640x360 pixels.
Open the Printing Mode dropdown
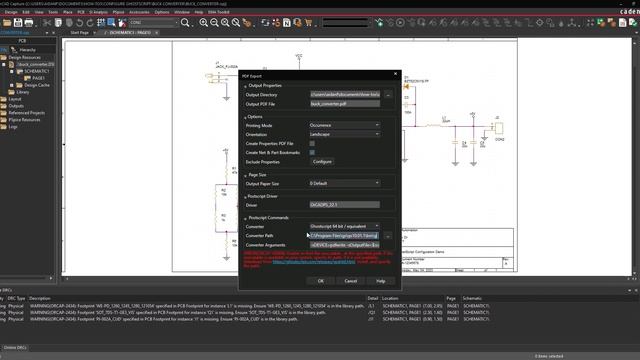[x=344, y=125]
